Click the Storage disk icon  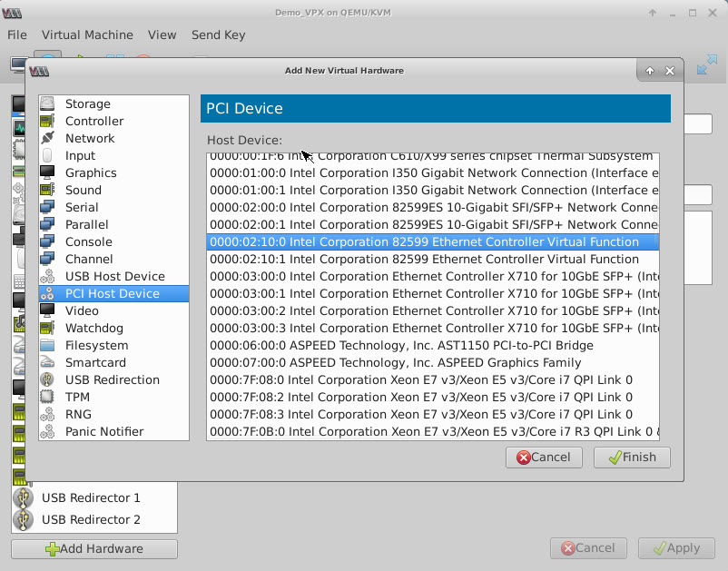(x=47, y=103)
